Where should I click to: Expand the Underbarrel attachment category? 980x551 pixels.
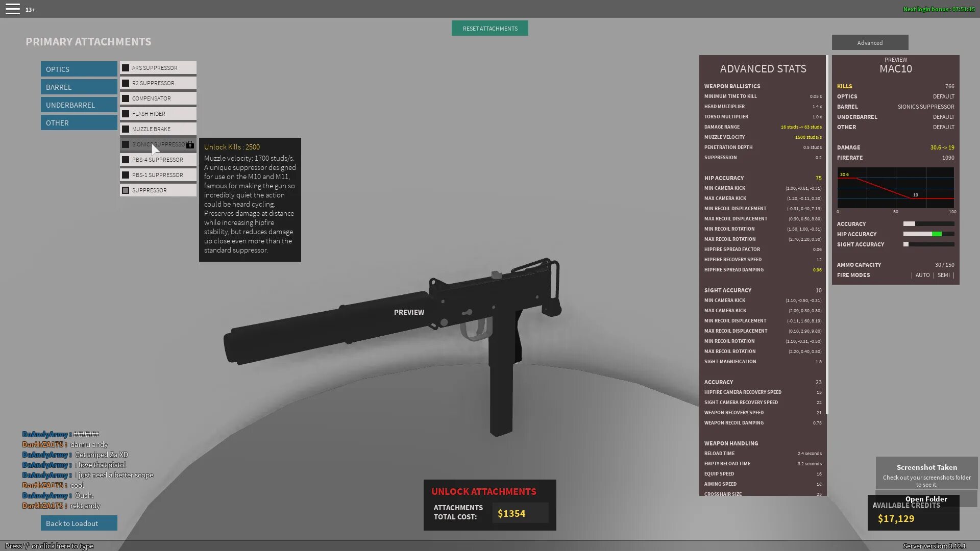(79, 105)
